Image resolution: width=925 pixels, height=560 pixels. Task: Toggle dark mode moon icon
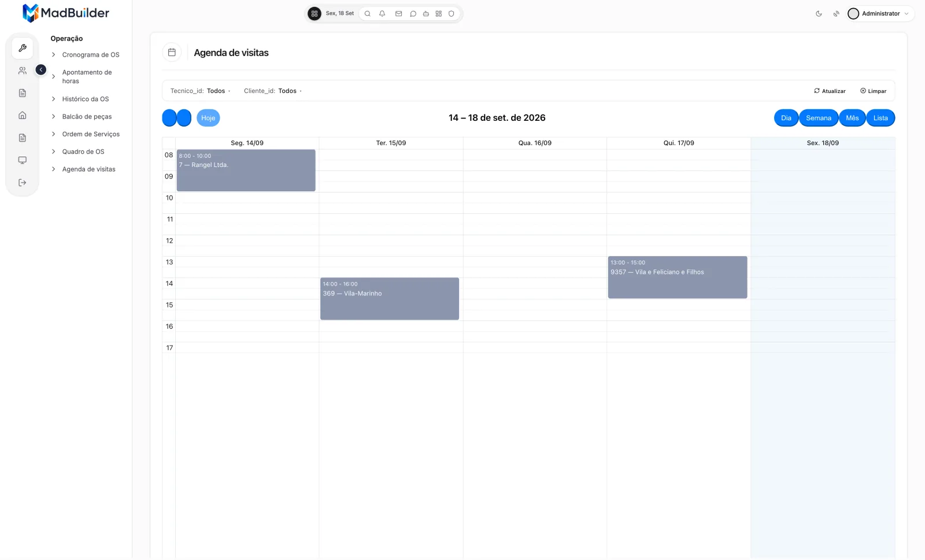click(819, 14)
